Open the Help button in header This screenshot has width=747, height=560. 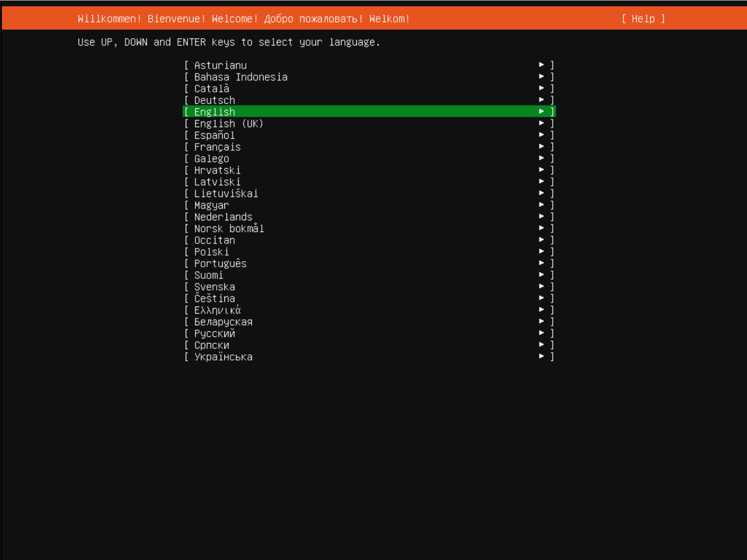pos(643,19)
